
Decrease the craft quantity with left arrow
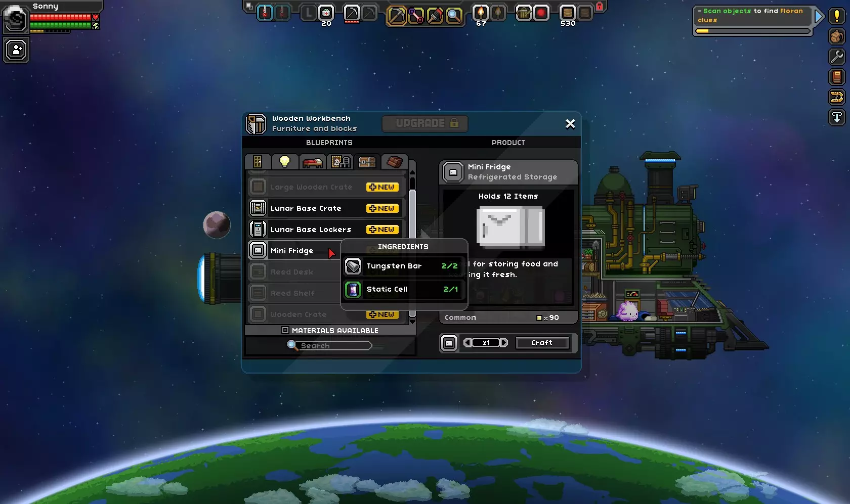pos(468,343)
